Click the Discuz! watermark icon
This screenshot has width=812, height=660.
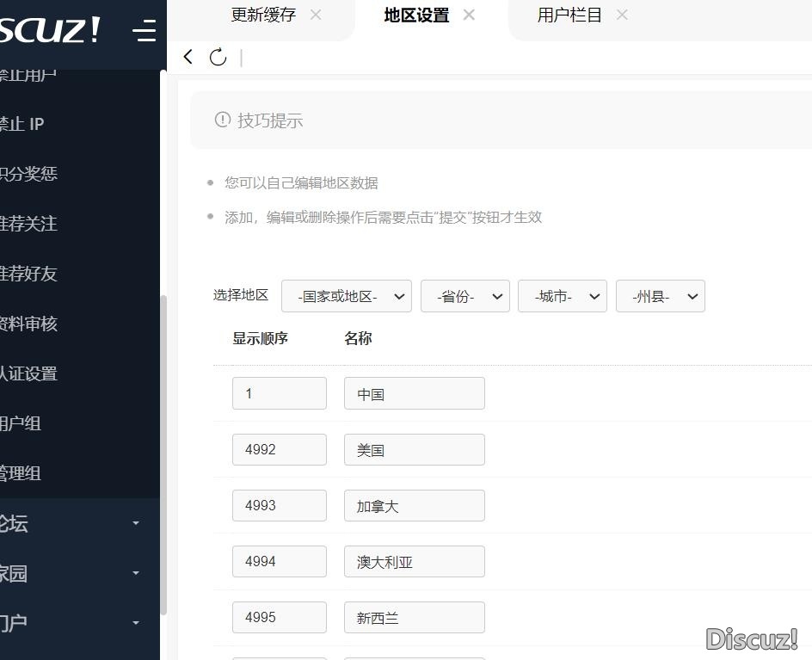pos(753,638)
